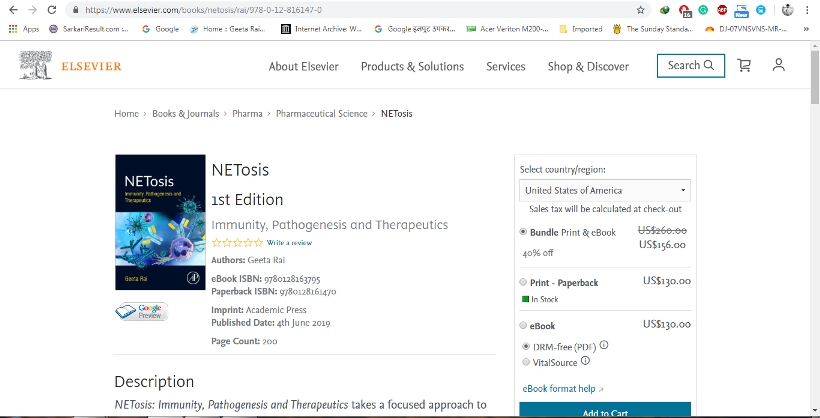Screen dimensions: 820x418
Task: Click the five-star rating icons
Action: (x=237, y=243)
